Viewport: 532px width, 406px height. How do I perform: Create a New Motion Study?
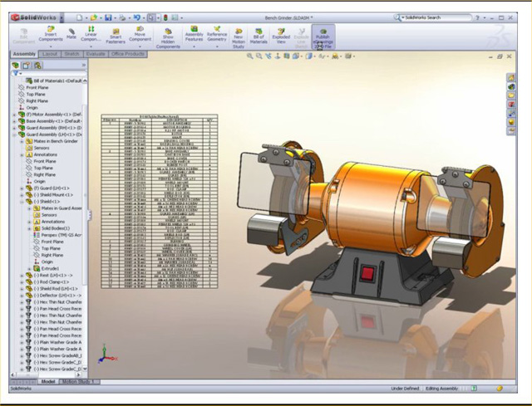(x=239, y=35)
